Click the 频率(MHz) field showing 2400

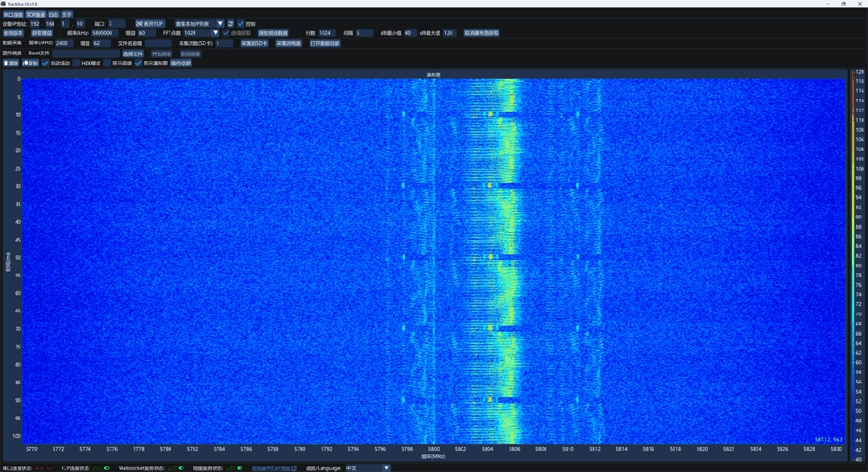(x=64, y=43)
